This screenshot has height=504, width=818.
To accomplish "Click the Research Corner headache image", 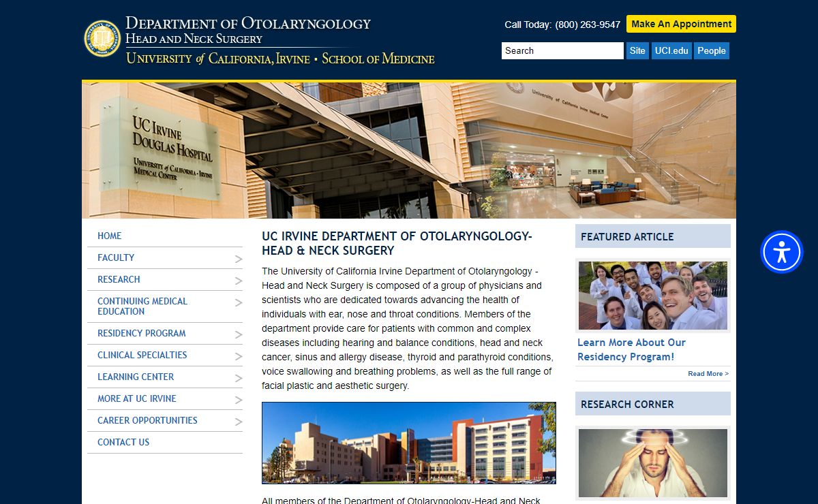I will click(653, 463).
